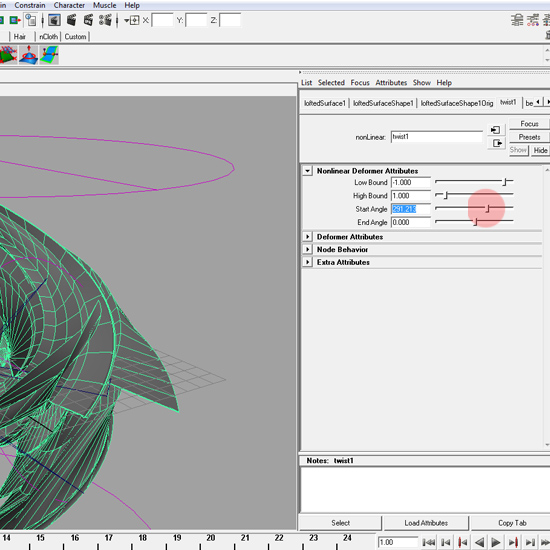The height and width of the screenshot is (550, 550).
Task: Open Attribute Editor Selected menu
Action: pyautogui.click(x=331, y=83)
